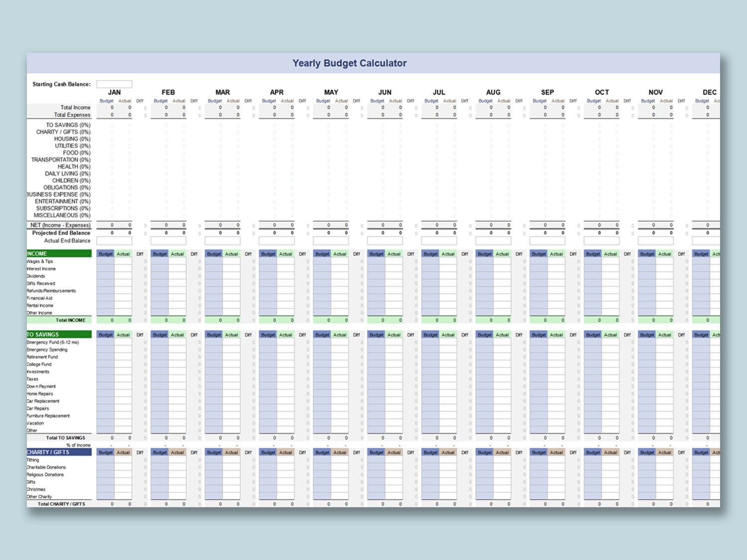Select the DEC month header
The height and width of the screenshot is (560, 747).
click(709, 92)
